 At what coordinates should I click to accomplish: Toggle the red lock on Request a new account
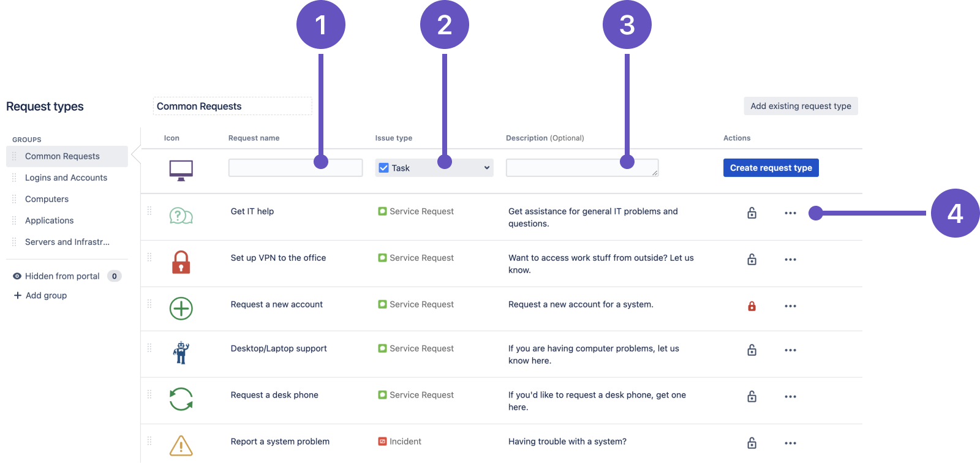[752, 306]
